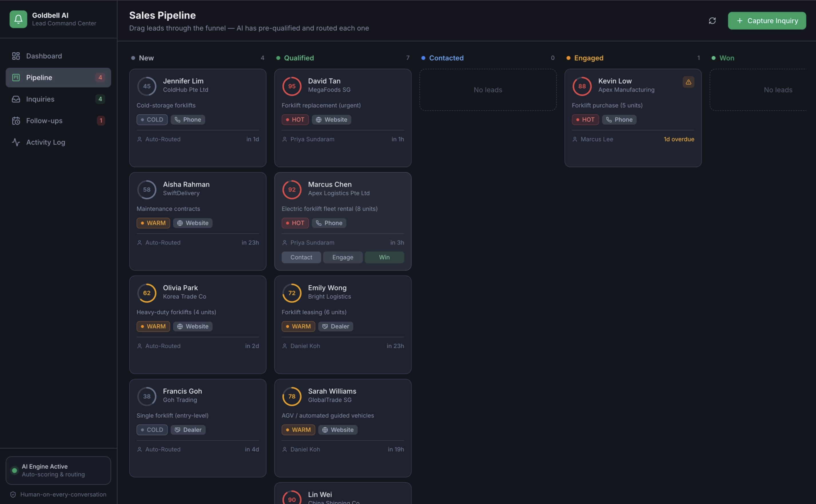Click score ring 92 on Marcus Chen
816x504 pixels.
click(292, 190)
